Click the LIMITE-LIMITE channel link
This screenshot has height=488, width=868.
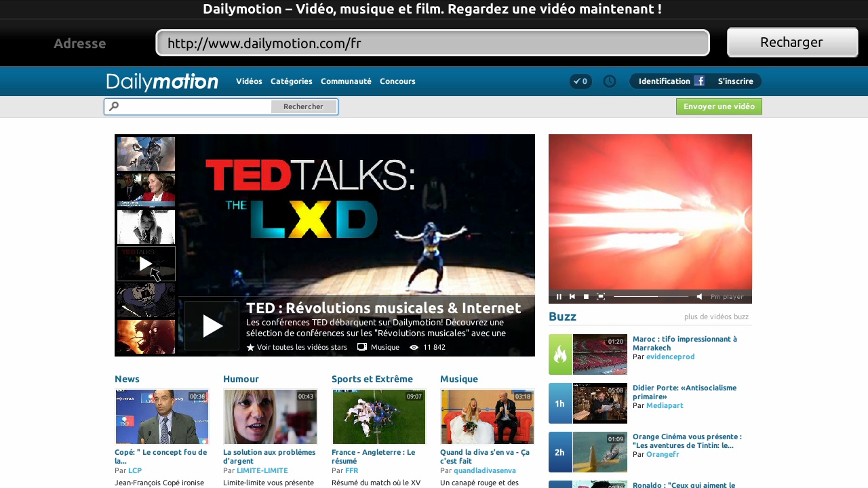(x=262, y=470)
